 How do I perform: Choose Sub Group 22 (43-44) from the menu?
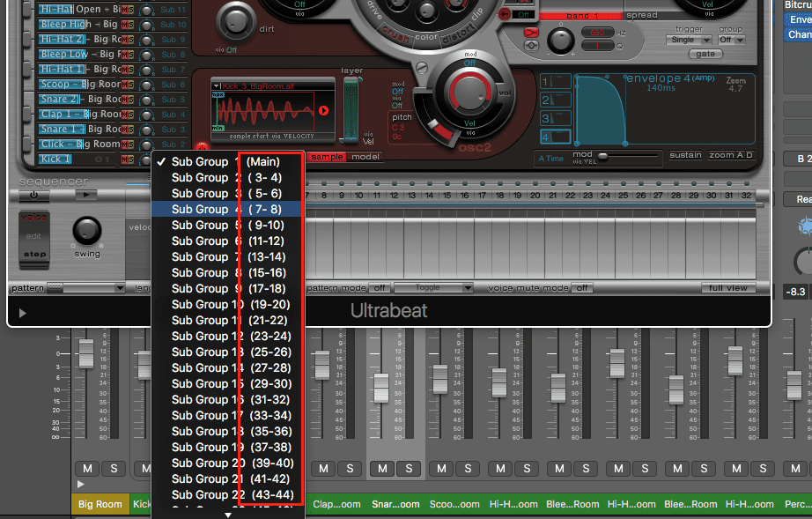click(228, 495)
